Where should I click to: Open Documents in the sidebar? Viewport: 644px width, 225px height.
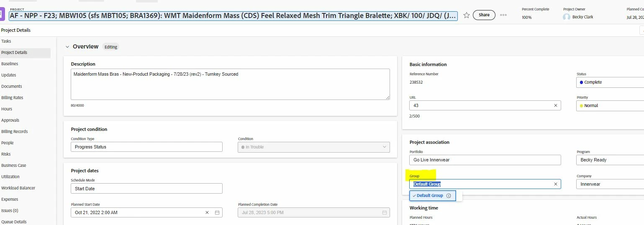click(12, 87)
